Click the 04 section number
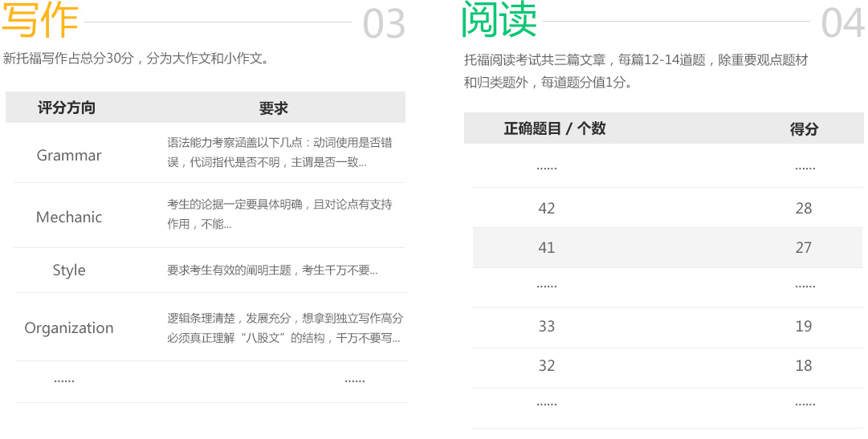This screenshot has width=868, height=439. tap(842, 24)
